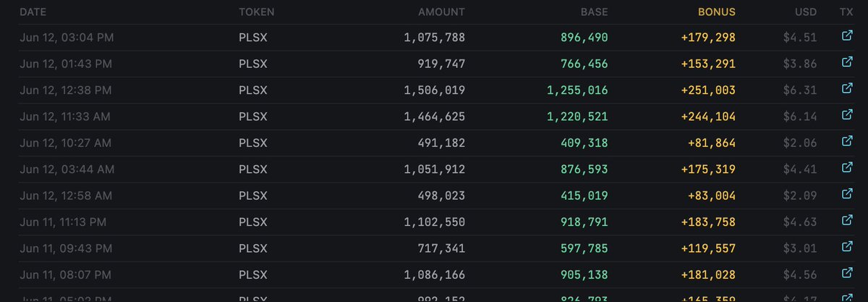This screenshot has height=302, width=868.
Task: Click bonus value +181,028
Action: click(709, 275)
